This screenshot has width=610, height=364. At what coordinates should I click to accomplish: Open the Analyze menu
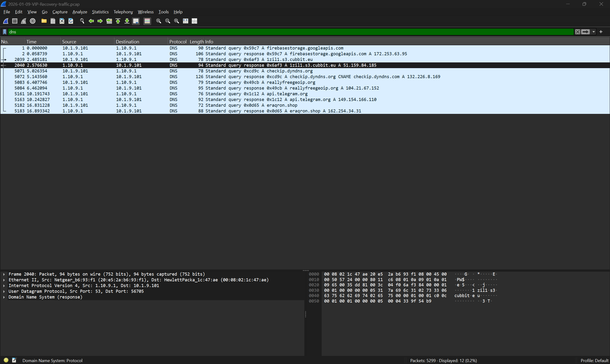[x=80, y=12]
